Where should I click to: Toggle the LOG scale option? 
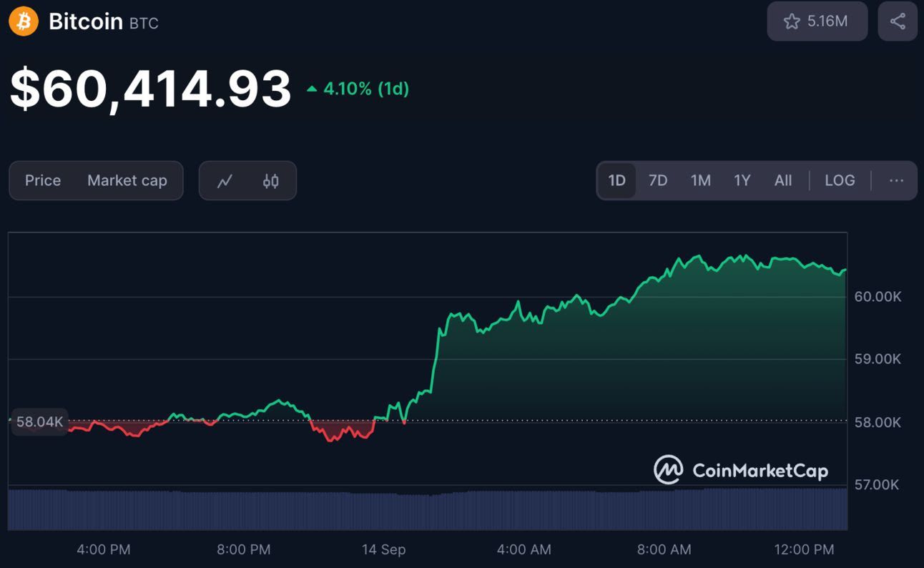[840, 180]
